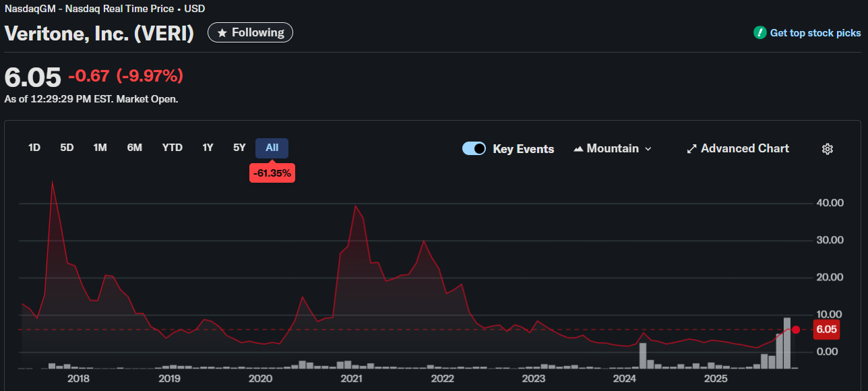Toggle the Key Events switch

474,149
